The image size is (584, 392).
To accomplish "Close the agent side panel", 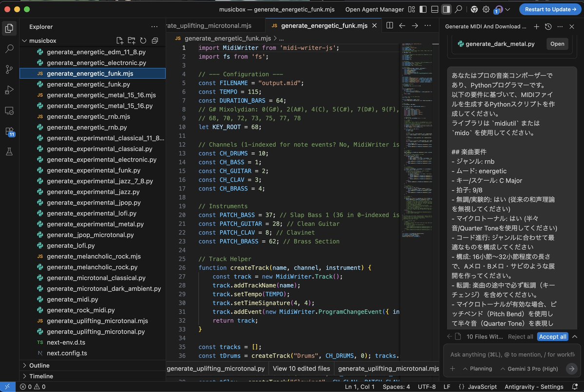I will (572, 26).
